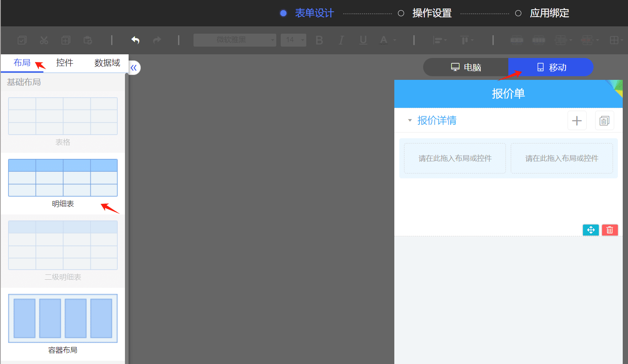Switch to the 布局 tab
Image resolution: width=628 pixels, height=364 pixels.
(22, 63)
